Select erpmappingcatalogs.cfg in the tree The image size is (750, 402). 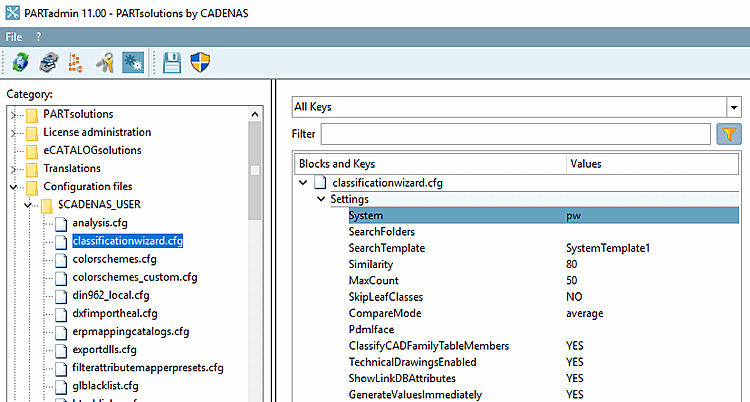click(x=131, y=332)
